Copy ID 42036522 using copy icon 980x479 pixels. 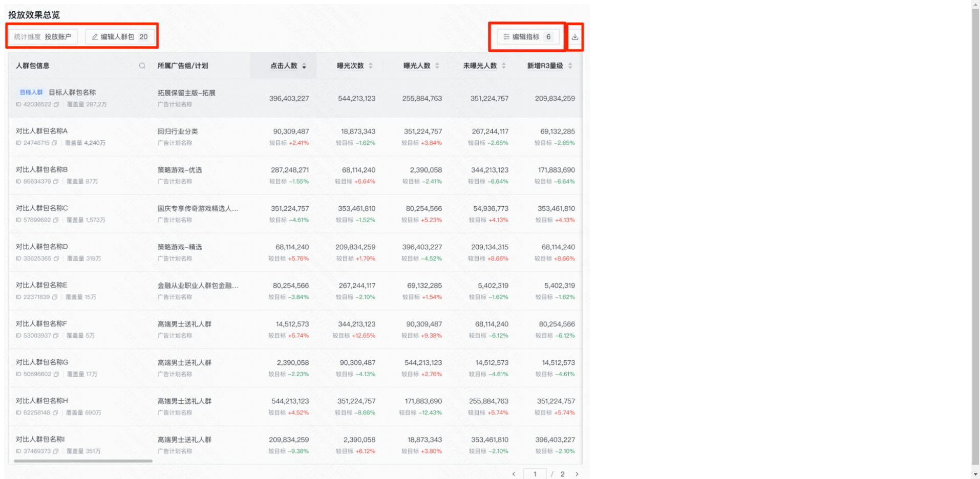coord(56,104)
